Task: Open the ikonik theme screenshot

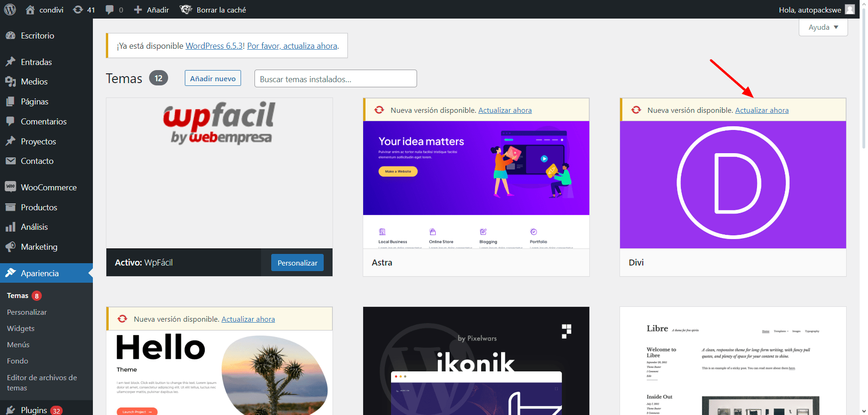Action: 476,361
